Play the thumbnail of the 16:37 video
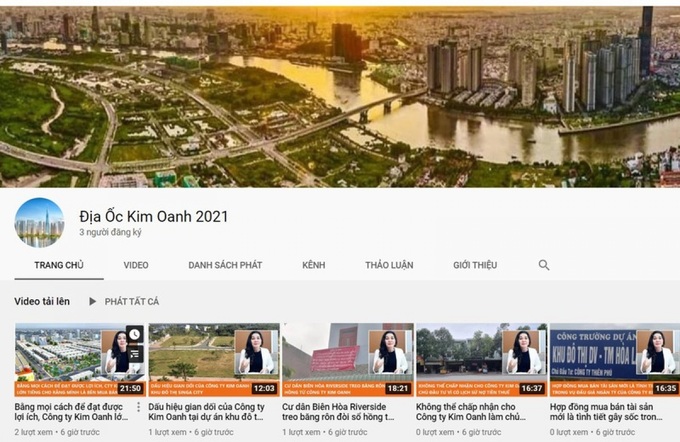The height and width of the screenshot is (442, 680). 481,360
